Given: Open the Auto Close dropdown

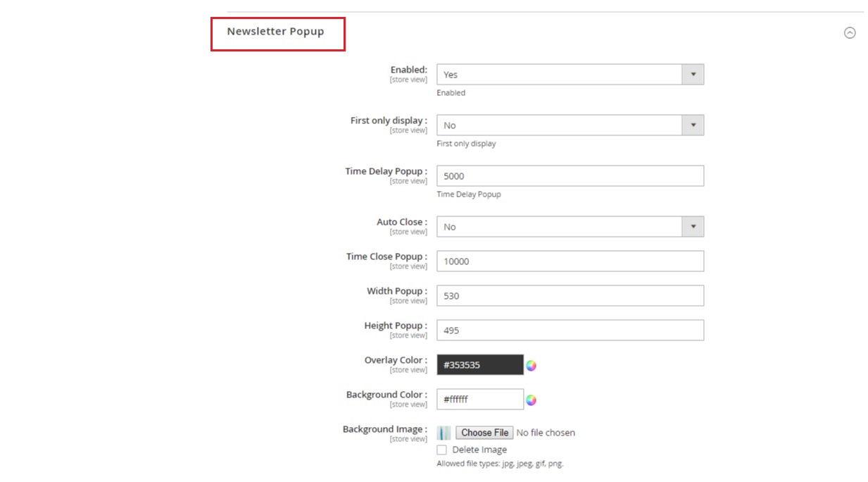Looking at the screenshot, I should [x=570, y=227].
